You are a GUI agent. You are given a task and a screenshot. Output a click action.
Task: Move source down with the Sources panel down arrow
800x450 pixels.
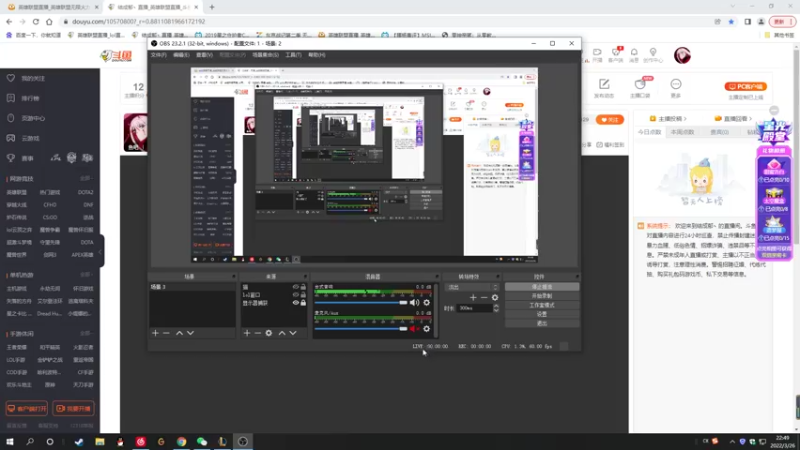(293, 333)
